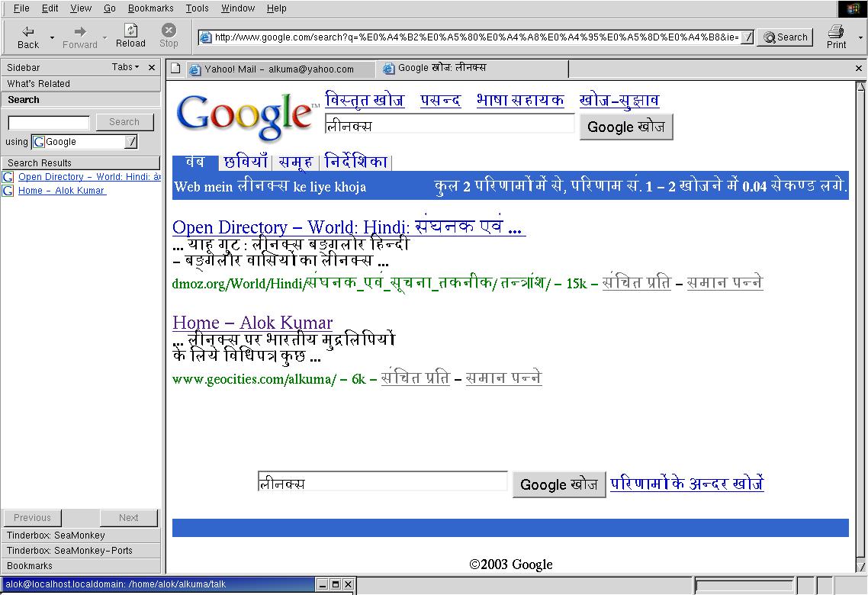Click the Google icon beside Home - Alok Kumar
This screenshot has width=868, height=595.
[x=8, y=191]
